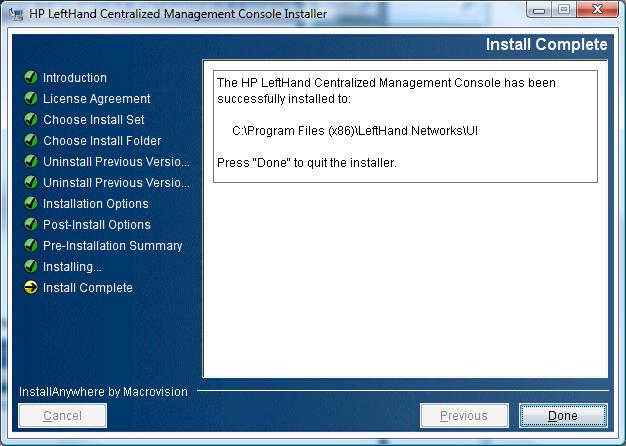Click the InstallAnywhere by Macrovision label

click(x=103, y=392)
